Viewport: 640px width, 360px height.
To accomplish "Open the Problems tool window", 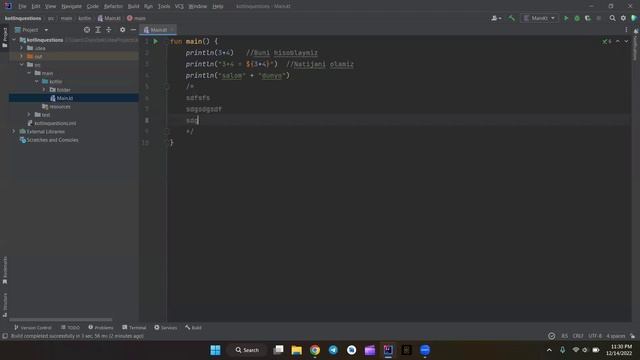I will point(100,327).
